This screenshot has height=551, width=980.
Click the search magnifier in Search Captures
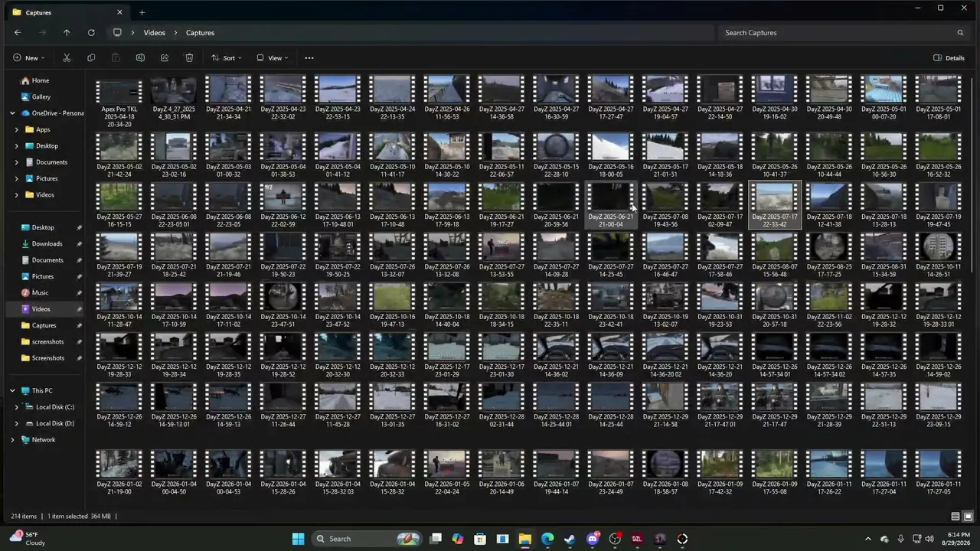(x=960, y=33)
